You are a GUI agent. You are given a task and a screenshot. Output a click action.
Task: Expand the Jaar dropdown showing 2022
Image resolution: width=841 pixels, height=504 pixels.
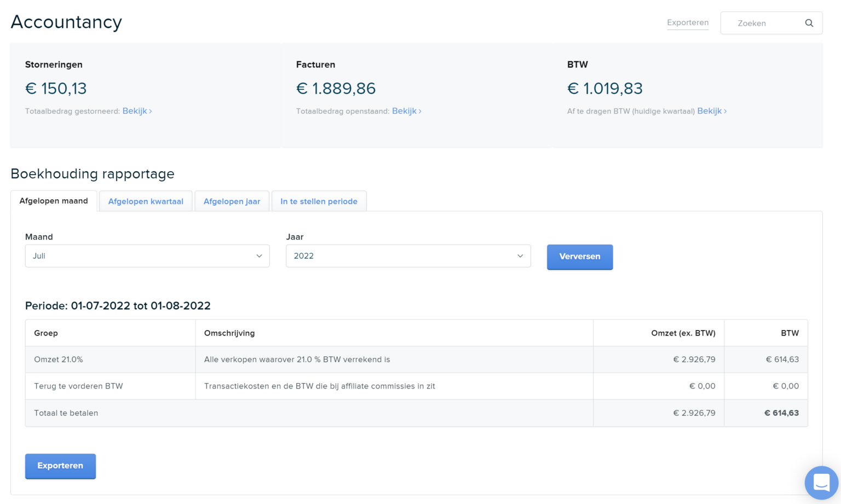pyautogui.click(x=408, y=256)
